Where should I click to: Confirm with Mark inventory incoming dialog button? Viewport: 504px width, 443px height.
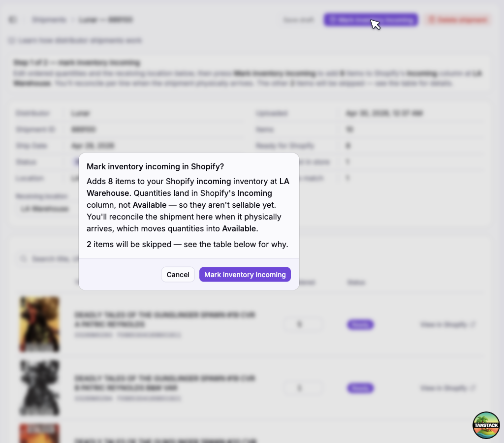click(245, 275)
